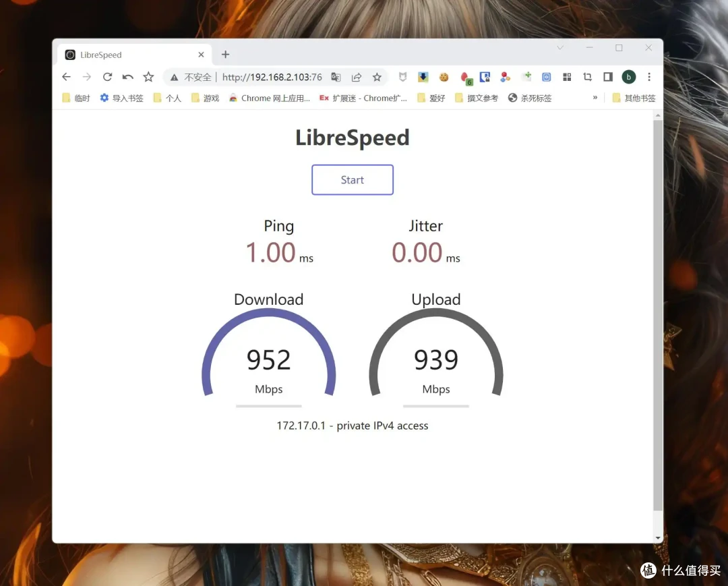Open a new tab with plus button
Viewport: 728px width, 586px height.
[225, 55]
